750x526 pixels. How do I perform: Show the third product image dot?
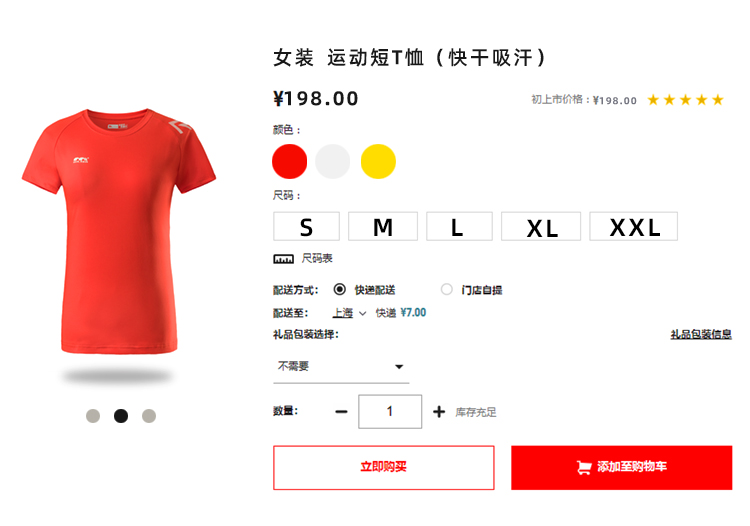[149, 416]
